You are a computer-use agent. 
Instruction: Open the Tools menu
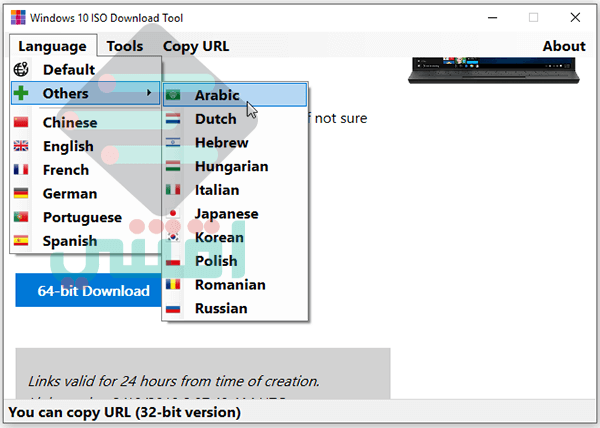point(125,46)
